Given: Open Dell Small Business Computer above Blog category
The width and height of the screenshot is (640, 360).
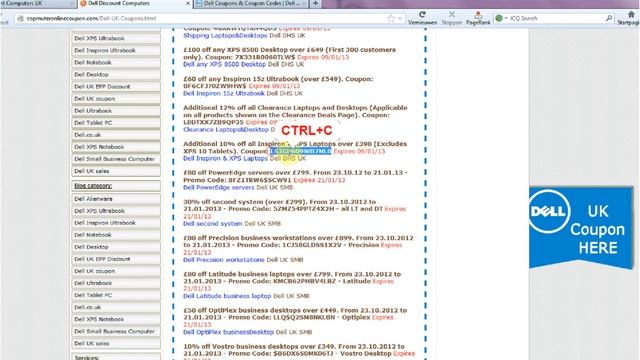Looking at the screenshot, I should point(116,159).
